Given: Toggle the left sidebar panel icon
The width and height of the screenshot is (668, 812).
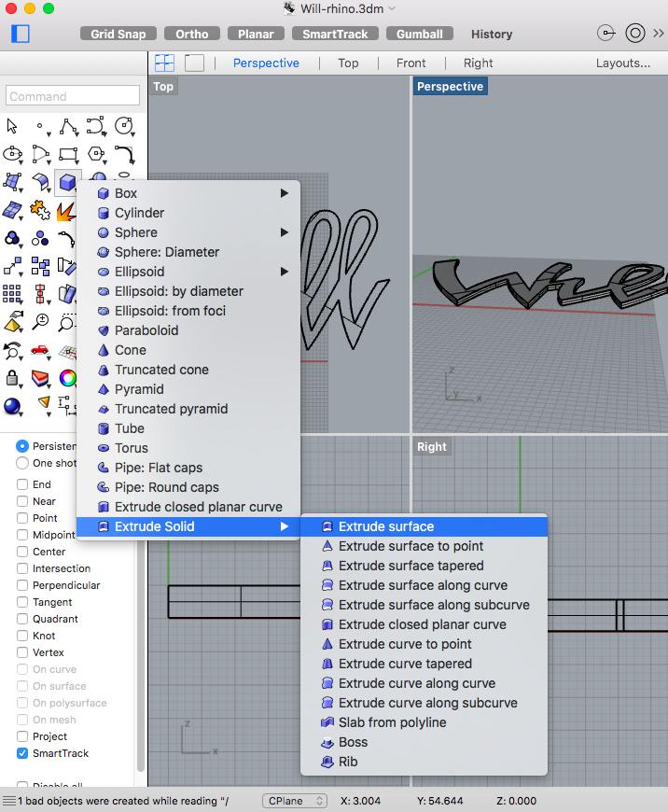Looking at the screenshot, I should click(x=21, y=34).
